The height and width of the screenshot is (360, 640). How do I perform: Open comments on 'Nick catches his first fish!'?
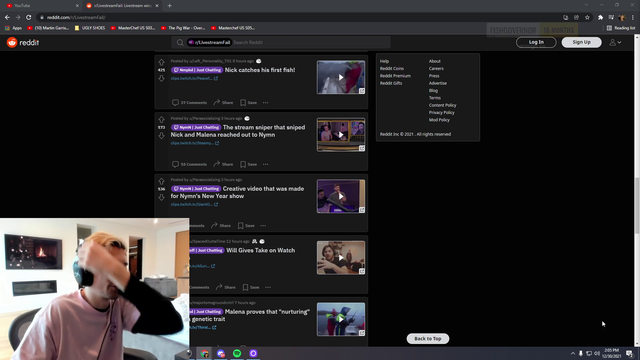click(x=189, y=102)
